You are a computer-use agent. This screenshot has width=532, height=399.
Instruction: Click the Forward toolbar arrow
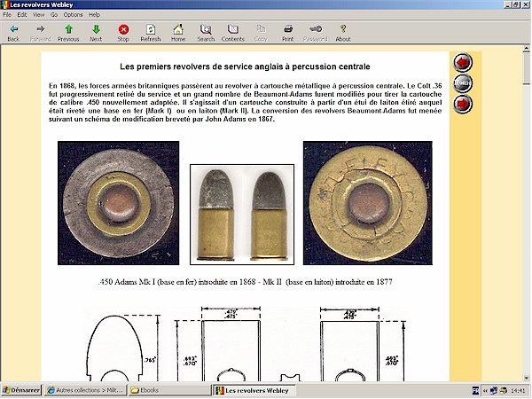tap(41, 33)
